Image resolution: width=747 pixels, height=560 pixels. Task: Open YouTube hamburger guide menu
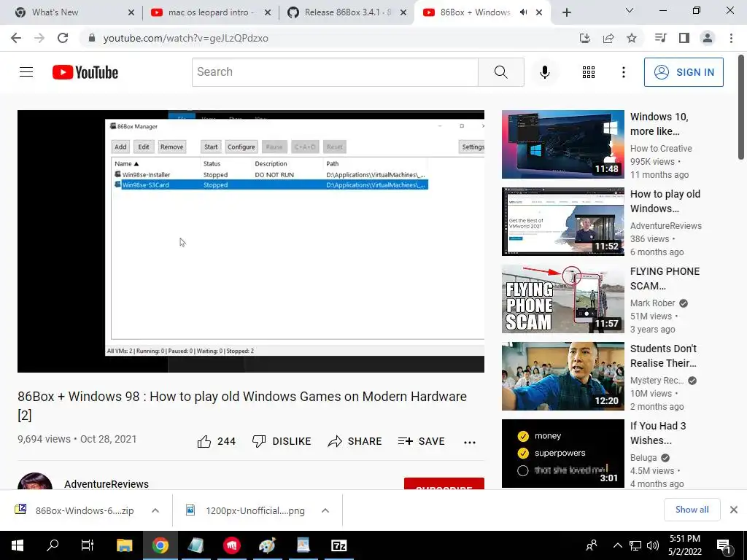[x=26, y=72]
